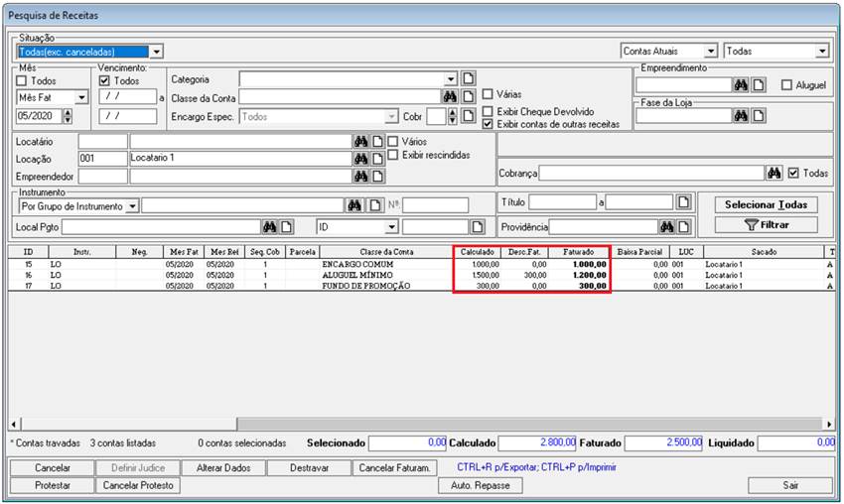Image resolution: width=844 pixels, height=504 pixels.
Task: Uncheck the Todas checkbox beside Cobrança
Action: [x=793, y=173]
